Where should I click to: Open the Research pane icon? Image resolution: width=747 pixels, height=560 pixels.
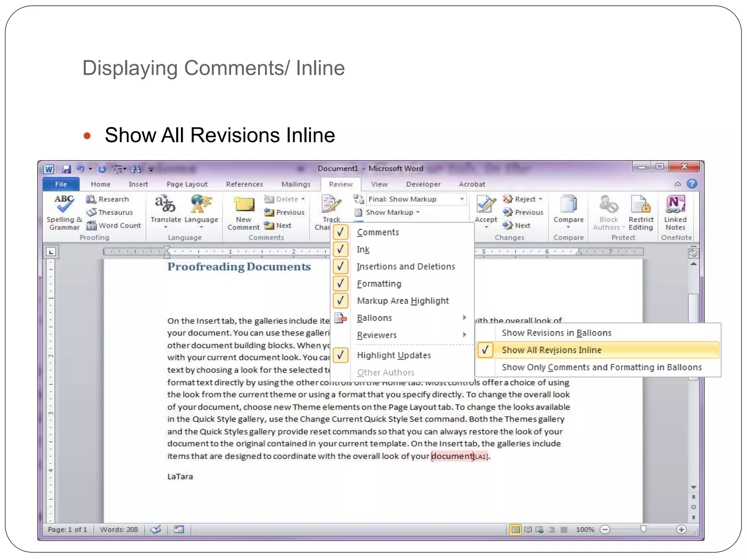click(91, 199)
